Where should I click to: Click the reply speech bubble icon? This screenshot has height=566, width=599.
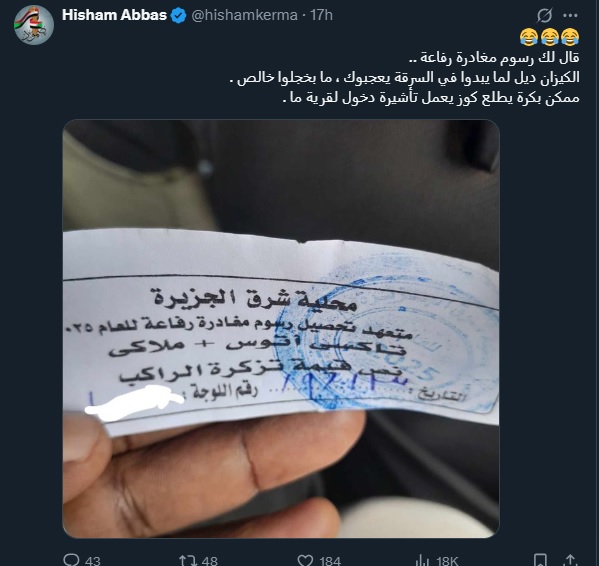tap(71, 560)
